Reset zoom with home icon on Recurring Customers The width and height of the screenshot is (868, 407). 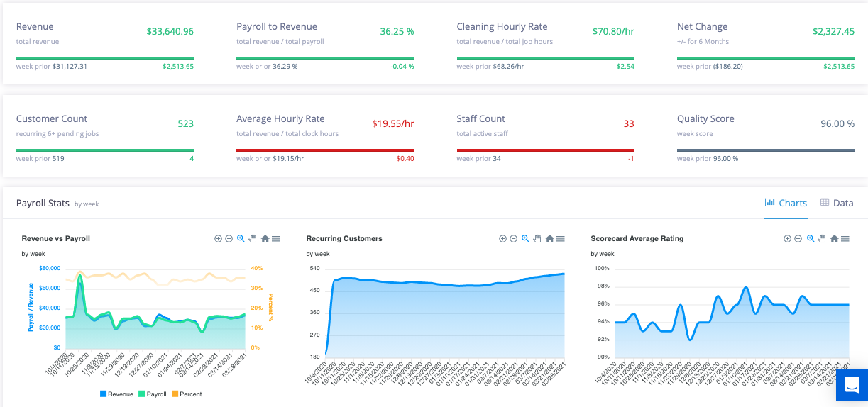click(549, 239)
